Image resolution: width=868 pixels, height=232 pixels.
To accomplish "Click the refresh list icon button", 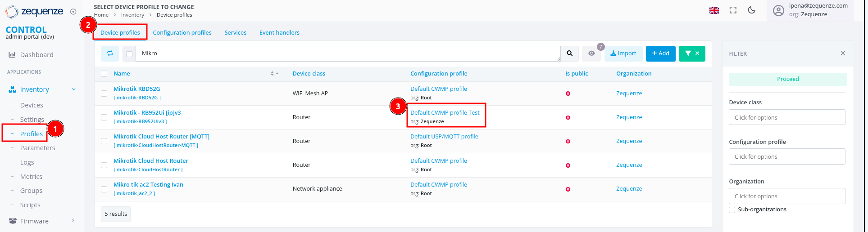I will (x=110, y=54).
